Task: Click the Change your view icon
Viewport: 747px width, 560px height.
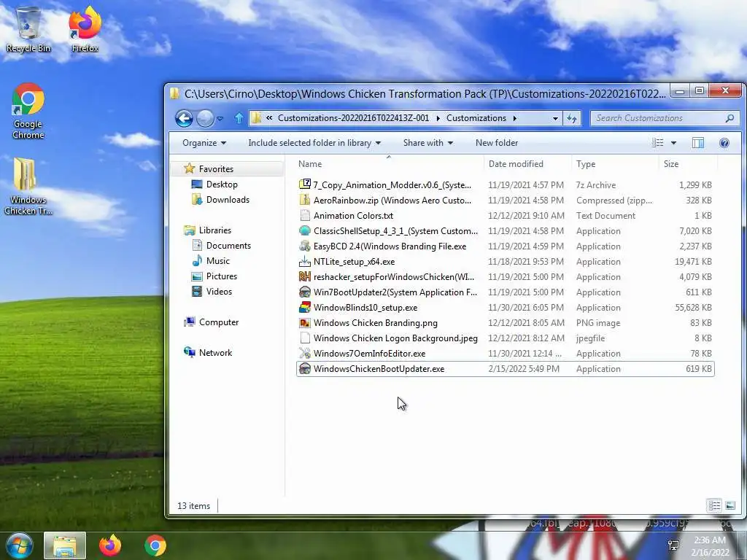Action: point(657,143)
